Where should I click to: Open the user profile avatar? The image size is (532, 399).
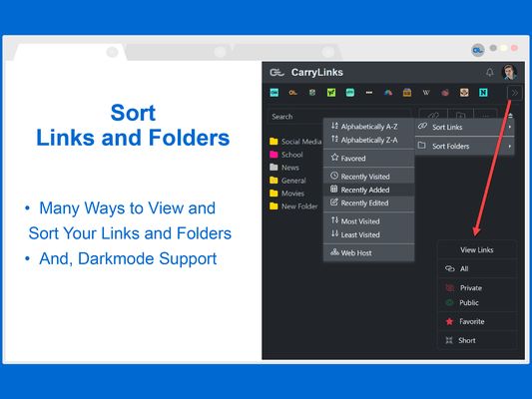point(509,72)
